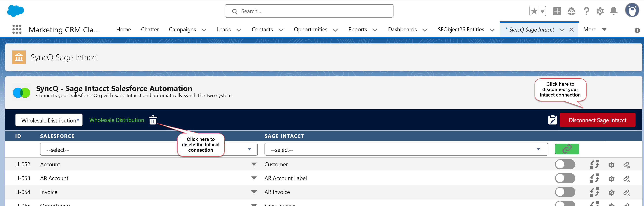Click the clipboard edit icon
Screen dimensions: 644x206
(x=552, y=120)
